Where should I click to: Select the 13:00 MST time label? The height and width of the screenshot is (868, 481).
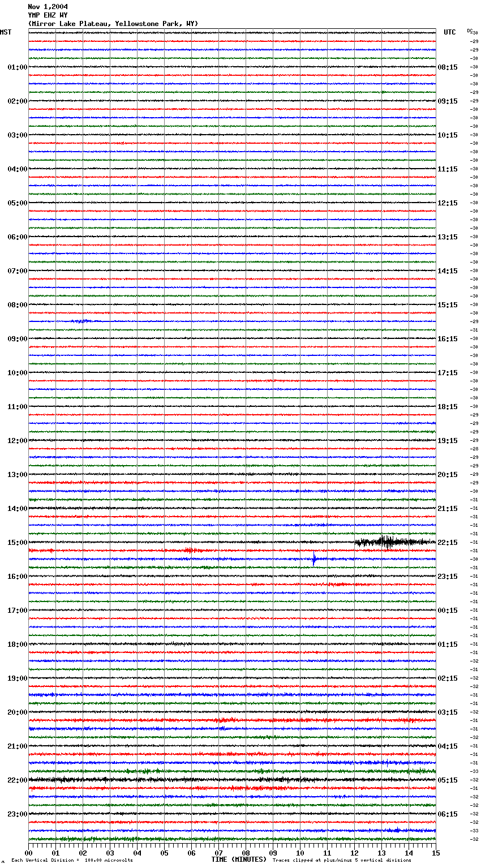click(18, 475)
